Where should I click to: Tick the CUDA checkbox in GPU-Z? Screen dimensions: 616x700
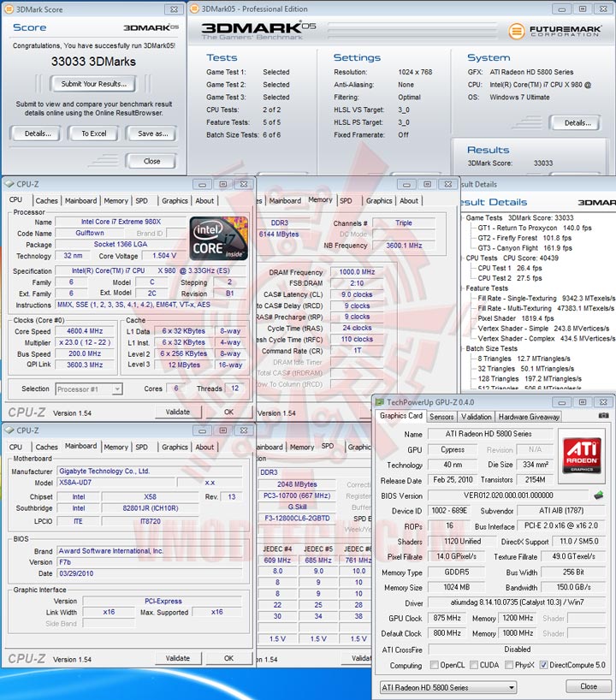(x=474, y=665)
